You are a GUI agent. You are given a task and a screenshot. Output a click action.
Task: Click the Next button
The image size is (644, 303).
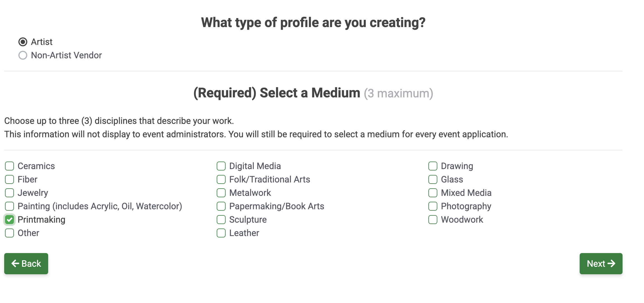pyautogui.click(x=601, y=263)
